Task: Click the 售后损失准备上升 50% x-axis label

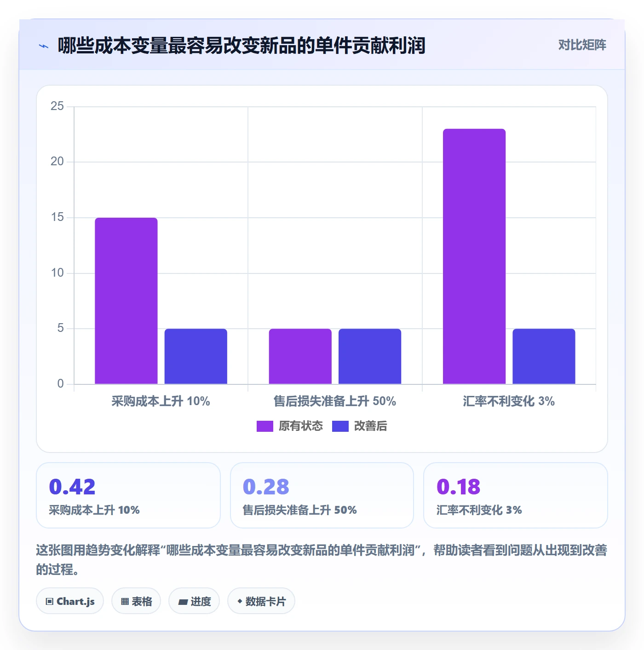Action: pos(335,401)
